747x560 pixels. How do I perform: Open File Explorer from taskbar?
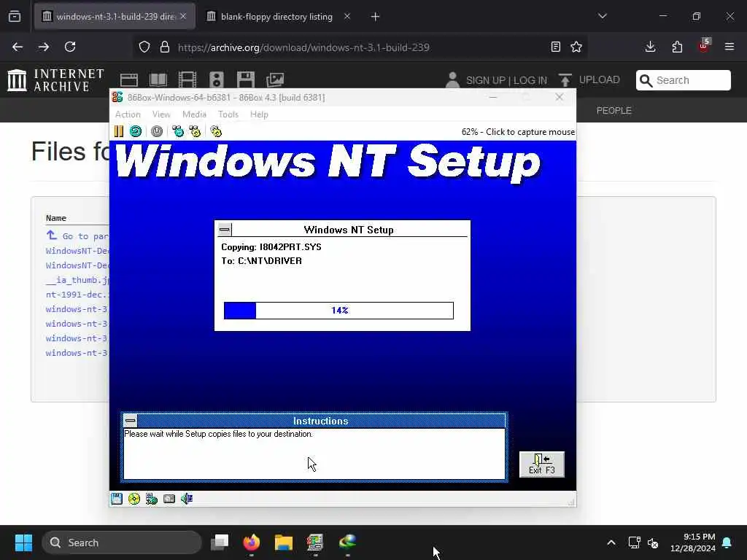[x=284, y=542]
